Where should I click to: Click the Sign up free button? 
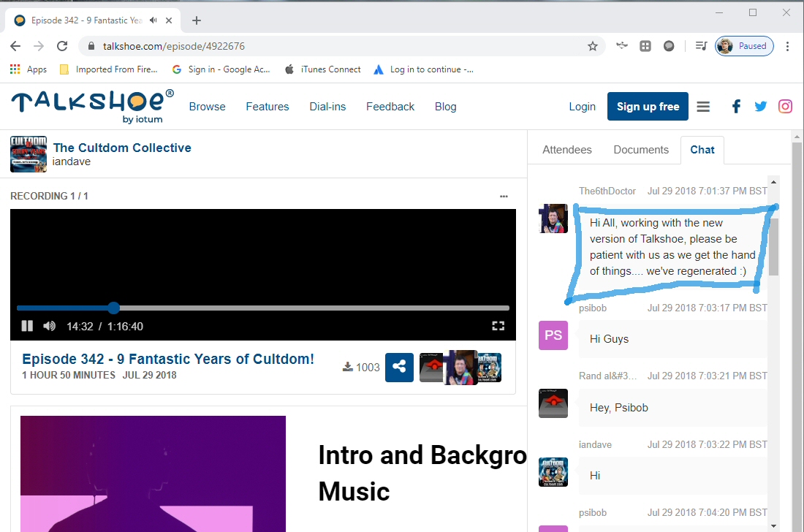click(648, 107)
